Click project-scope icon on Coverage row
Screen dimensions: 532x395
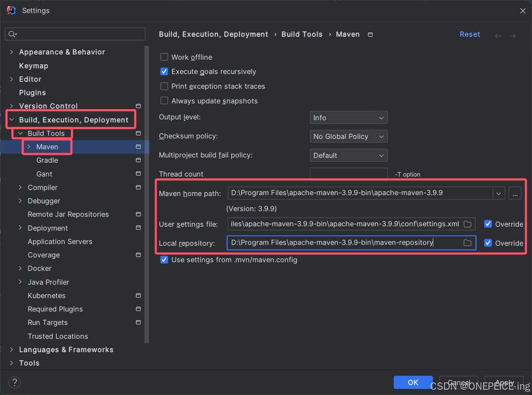click(138, 255)
